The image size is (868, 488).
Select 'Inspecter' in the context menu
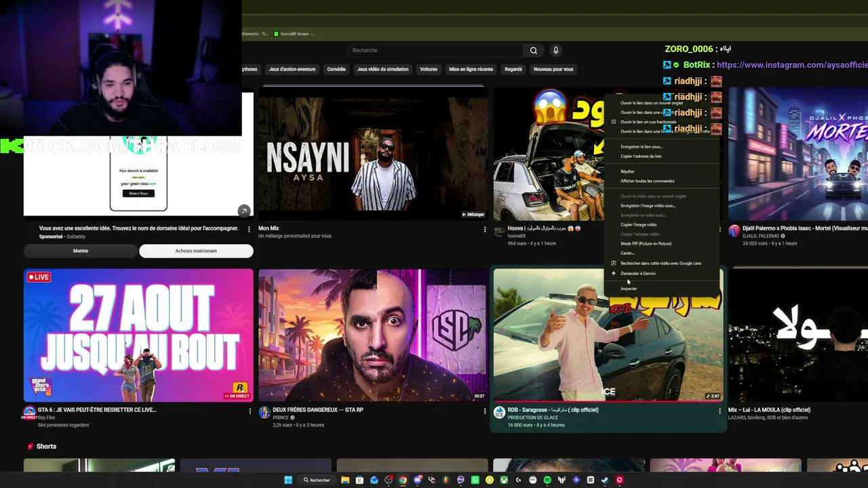pyautogui.click(x=629, y=289)
